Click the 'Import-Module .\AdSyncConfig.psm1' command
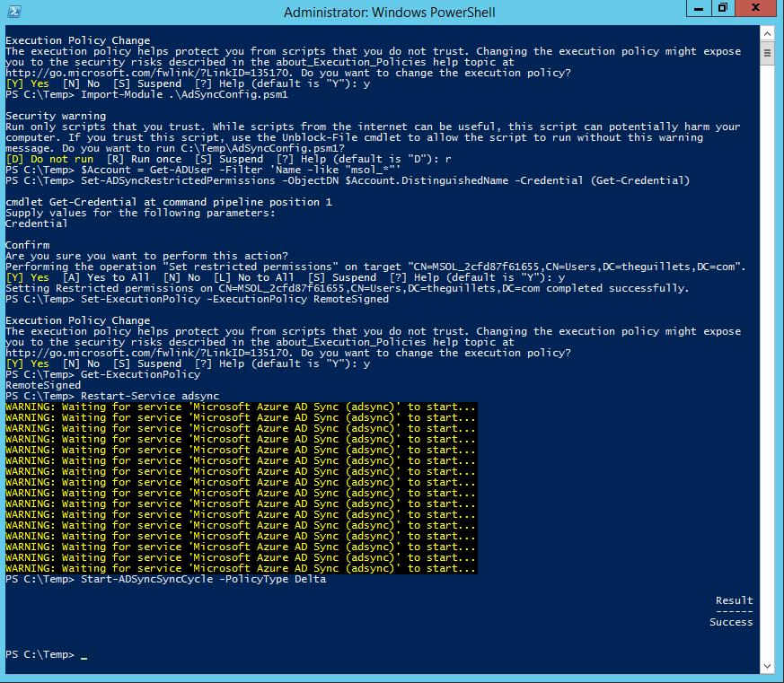784x683 pixels. click(184, 94)
